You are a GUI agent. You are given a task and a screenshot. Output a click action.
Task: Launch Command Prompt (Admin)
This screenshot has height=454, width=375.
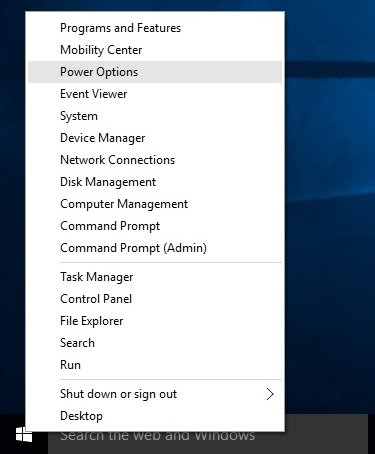pos(155,248)
